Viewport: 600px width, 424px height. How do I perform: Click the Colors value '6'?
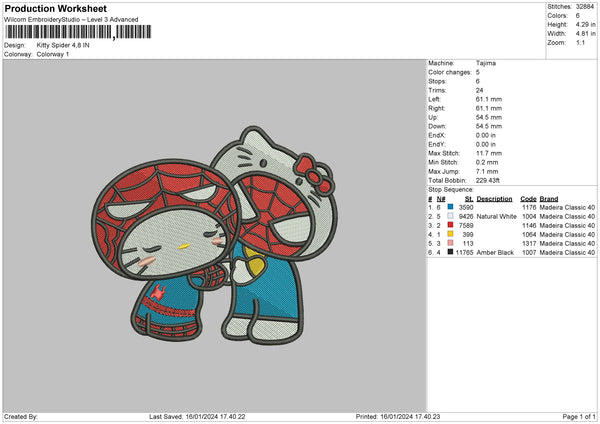coord(578,16)
